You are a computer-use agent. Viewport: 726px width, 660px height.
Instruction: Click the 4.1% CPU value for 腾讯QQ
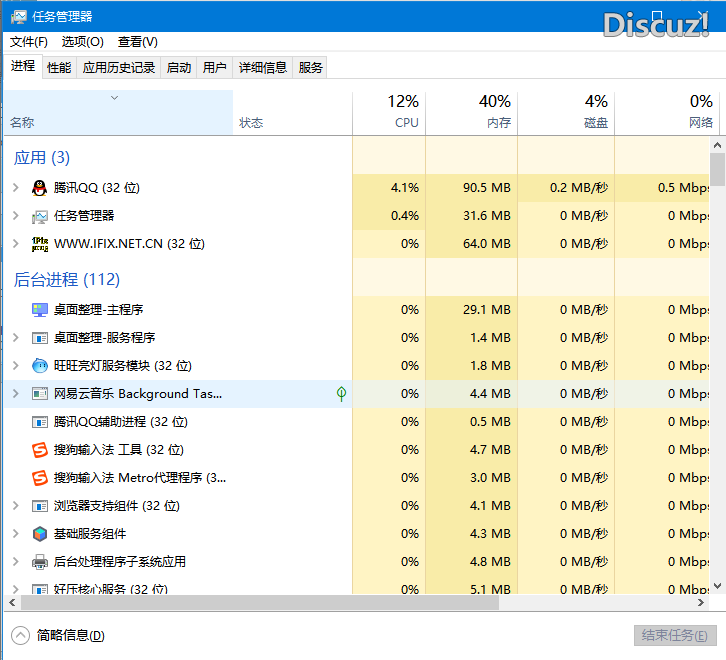(405, 188)
